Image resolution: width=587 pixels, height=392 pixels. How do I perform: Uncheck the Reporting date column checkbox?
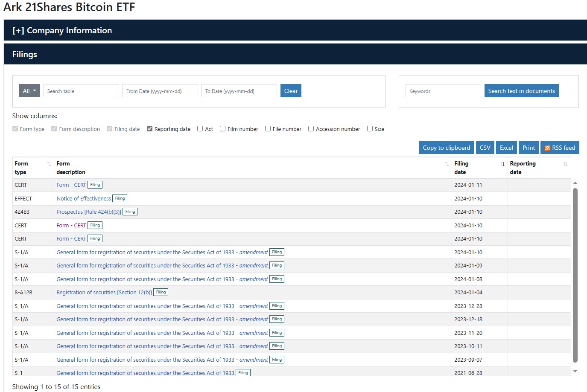(x=149, y=129)
